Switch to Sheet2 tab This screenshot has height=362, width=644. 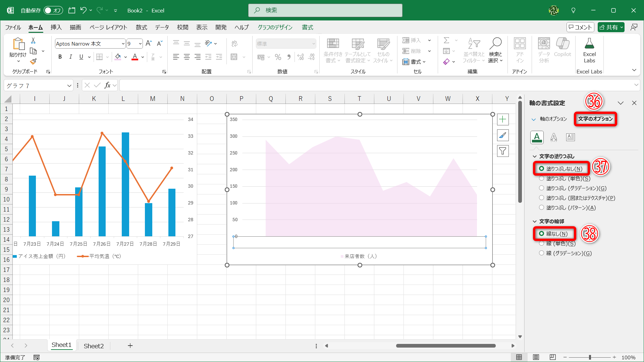(94, 346)
